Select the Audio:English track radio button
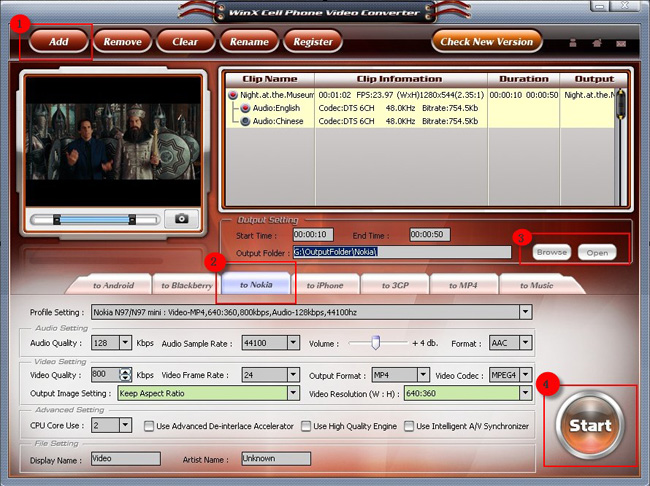The height and width of the screenshot is (486, 650). [245, 107]
